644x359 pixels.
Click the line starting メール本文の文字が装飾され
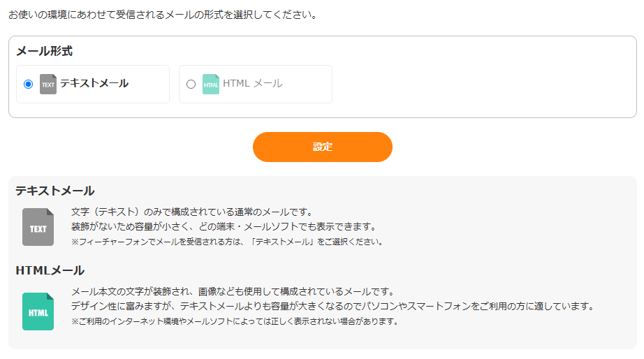pyautogui.click(x=233, y=291)
